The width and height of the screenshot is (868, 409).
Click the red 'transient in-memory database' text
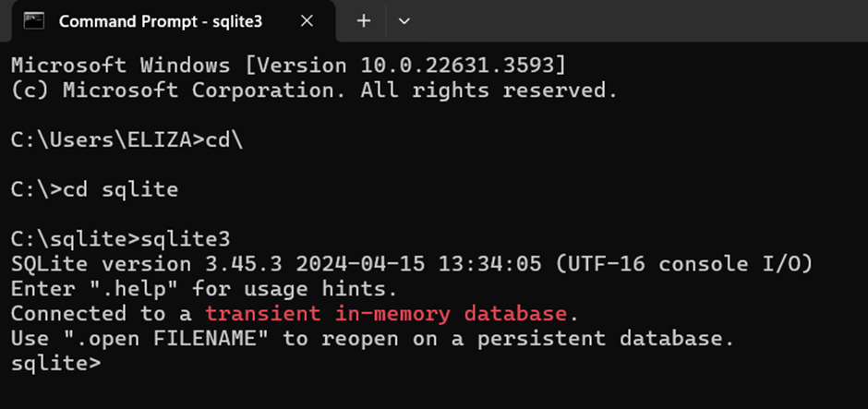tap(386, 314)
